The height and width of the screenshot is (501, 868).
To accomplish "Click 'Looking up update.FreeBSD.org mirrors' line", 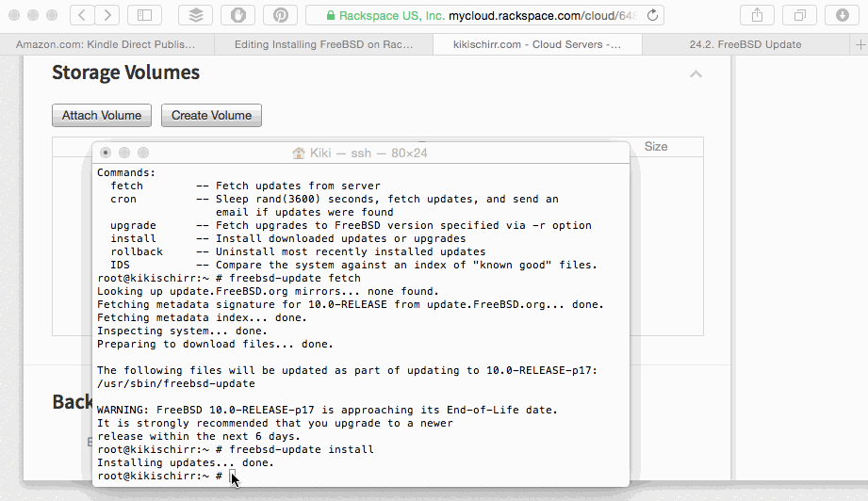I will coord(268,291).
